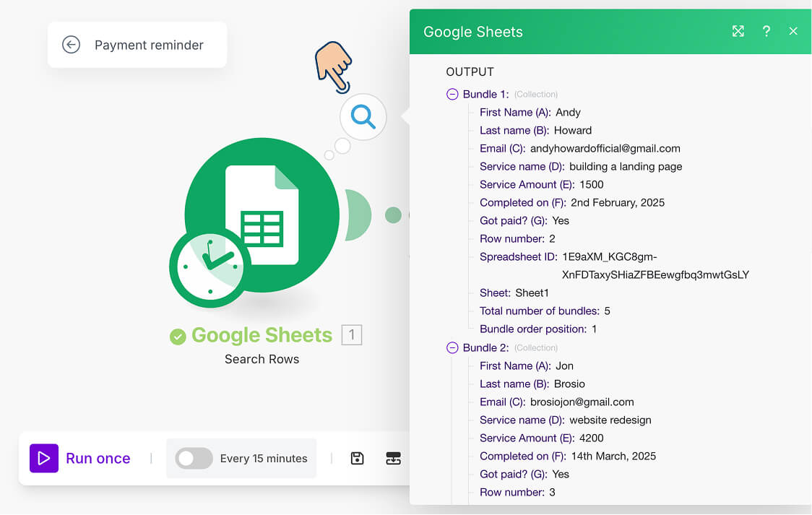
Task: Click the Run once play button
Action: 44,458
